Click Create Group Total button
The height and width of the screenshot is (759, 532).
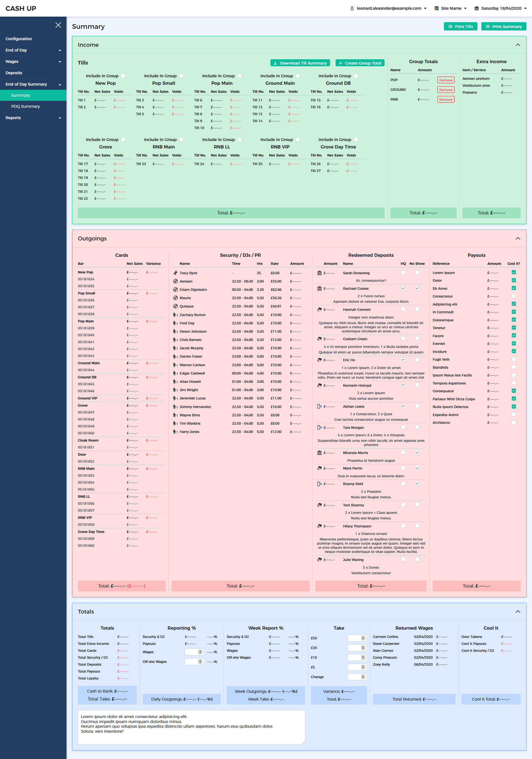360,63
